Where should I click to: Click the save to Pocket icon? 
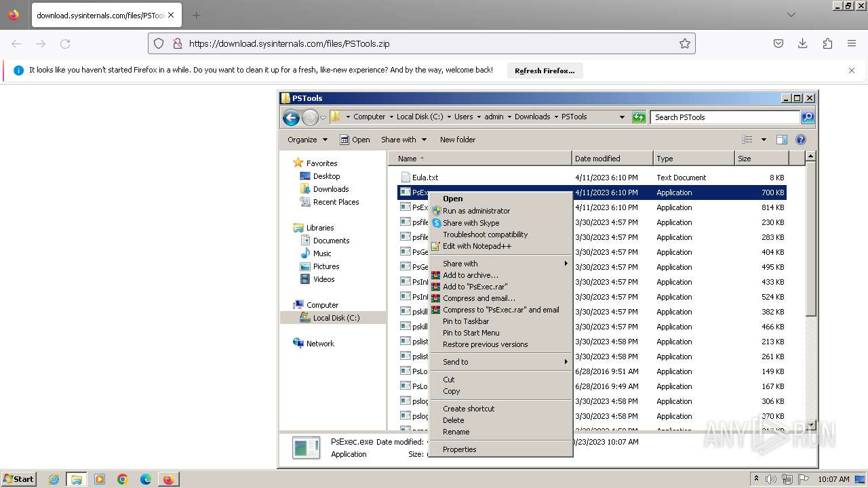778,43
